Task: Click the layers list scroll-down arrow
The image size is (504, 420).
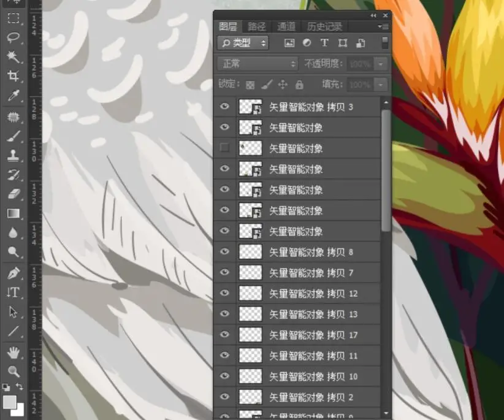Action: click(x=386, y=413)
